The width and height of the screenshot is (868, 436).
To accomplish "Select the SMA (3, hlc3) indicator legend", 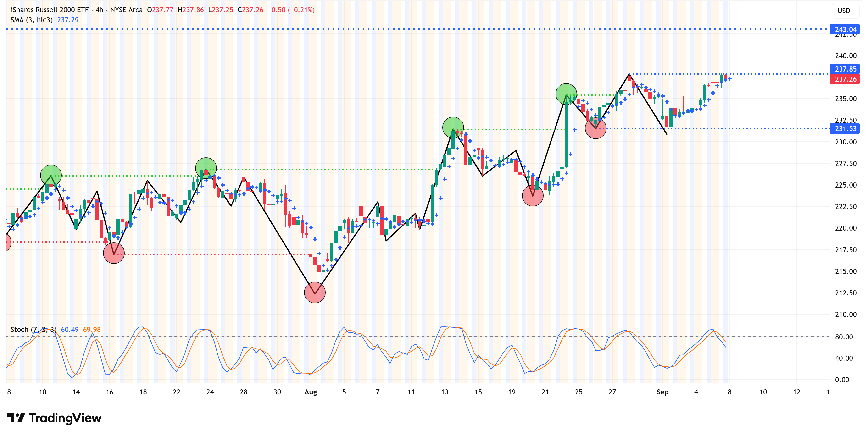I will pos(32,20).
